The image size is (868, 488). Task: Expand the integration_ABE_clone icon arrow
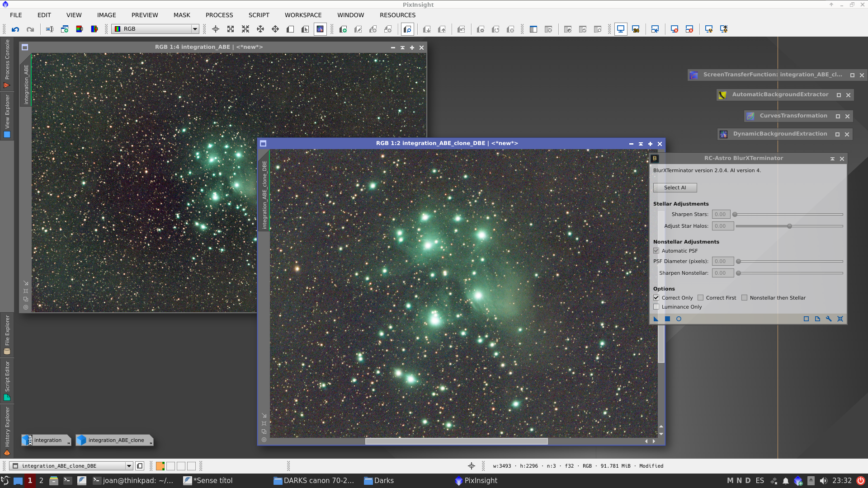pyautogui.click(x=151, y=443)
